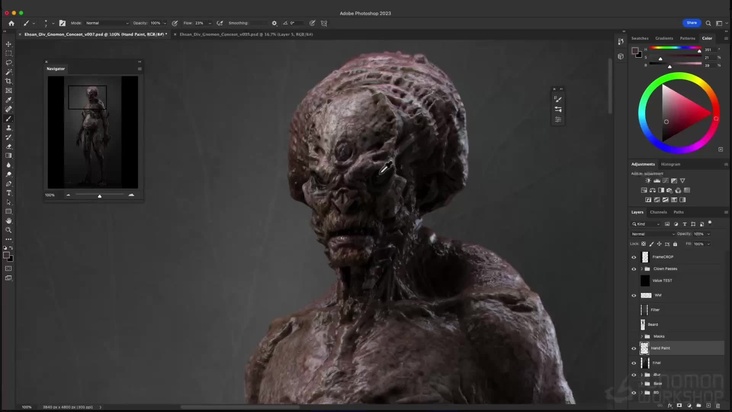Switch to the Swatches tab
The width and height of the screenshot is (732, 412).
point(640,38)
